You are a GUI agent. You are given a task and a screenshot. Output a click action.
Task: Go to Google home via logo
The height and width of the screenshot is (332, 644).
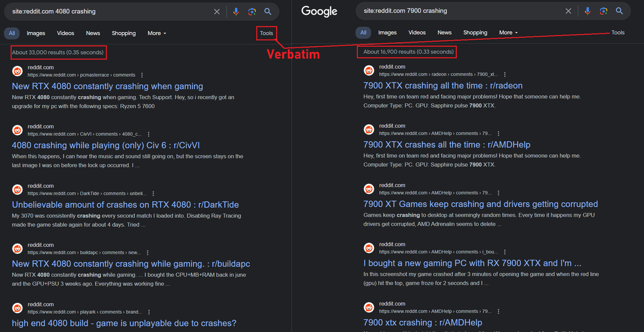click(x=319, y=12)
